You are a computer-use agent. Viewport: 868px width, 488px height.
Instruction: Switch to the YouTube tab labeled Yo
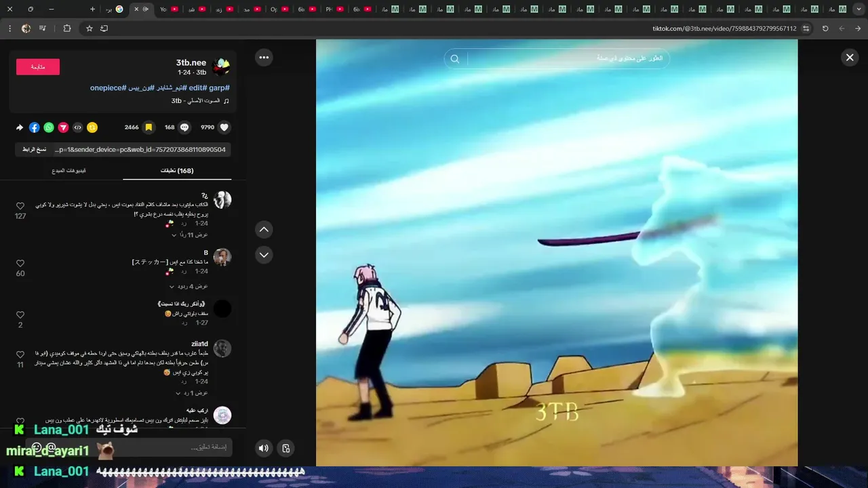point(168,9)
